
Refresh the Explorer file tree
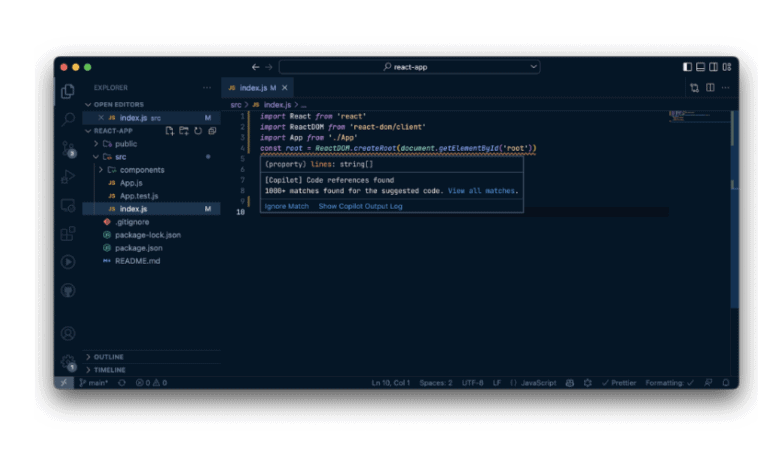click(x=198, y=131)
